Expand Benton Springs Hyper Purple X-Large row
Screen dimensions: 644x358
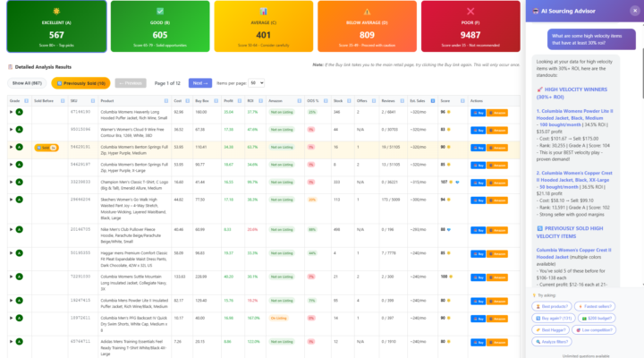(x=11, y=165)
